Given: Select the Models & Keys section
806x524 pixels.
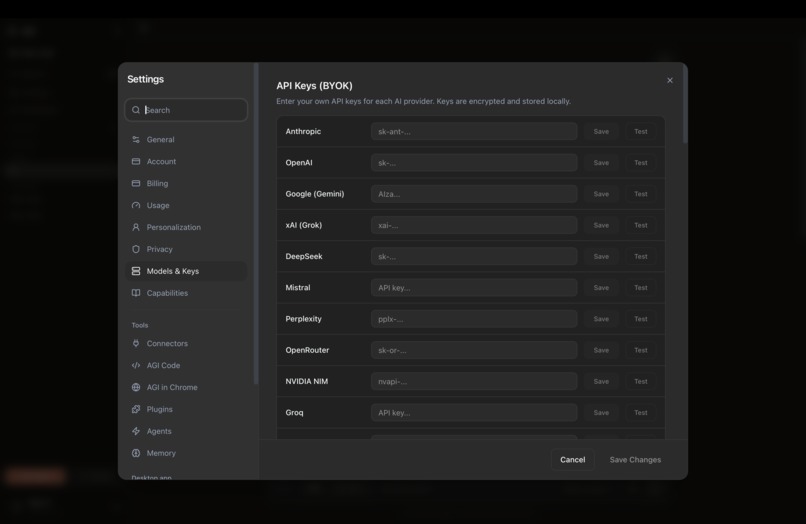Looking at the screenshot, I should 186,271.
